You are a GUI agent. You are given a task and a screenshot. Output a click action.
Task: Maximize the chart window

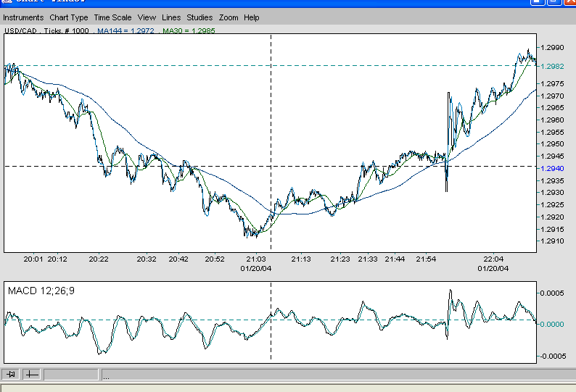[x=554, y=2]
